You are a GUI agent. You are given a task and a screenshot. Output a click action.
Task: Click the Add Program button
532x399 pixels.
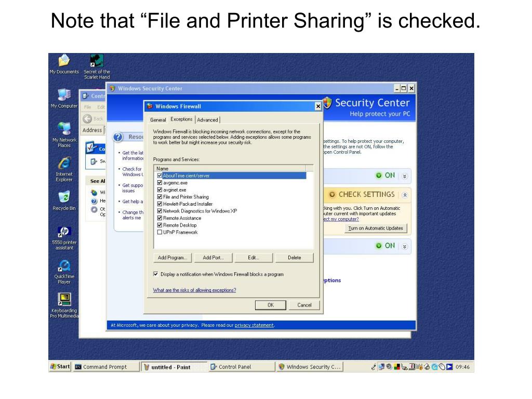coord(172,258)
